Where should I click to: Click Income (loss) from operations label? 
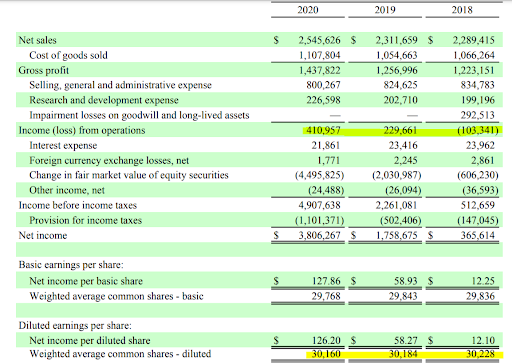click(x=82, y=130)
